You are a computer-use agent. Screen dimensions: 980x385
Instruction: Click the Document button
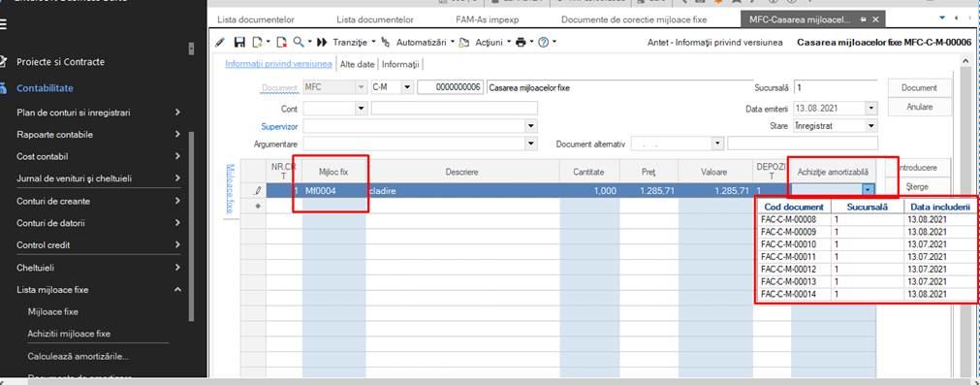tap(919, 88)
